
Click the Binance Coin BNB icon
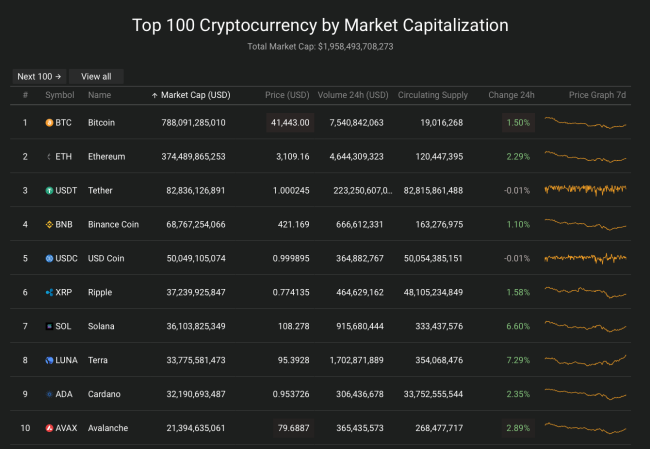(49, 225)
